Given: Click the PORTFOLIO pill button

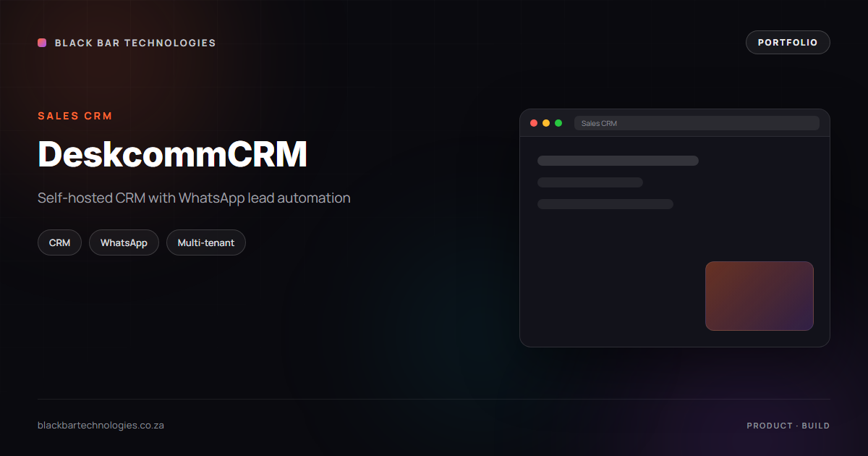Looking at the screenshot, I should (788, 43).
